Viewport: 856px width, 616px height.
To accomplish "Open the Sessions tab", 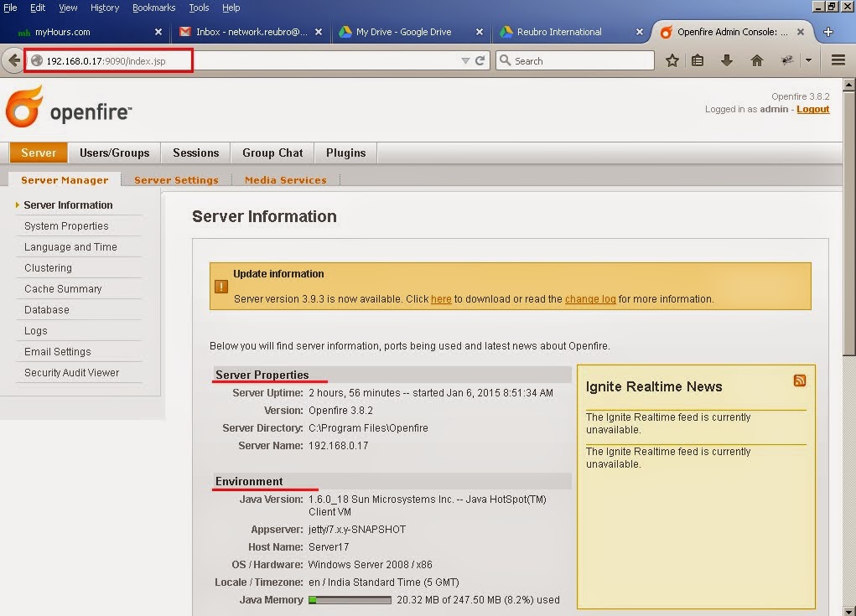I will [x=196, y=153].
